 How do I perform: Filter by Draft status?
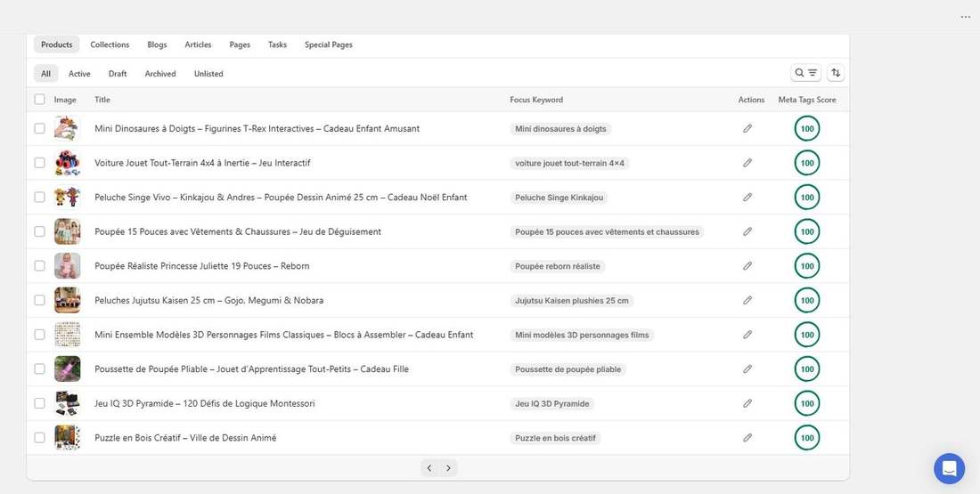point(118,74)
